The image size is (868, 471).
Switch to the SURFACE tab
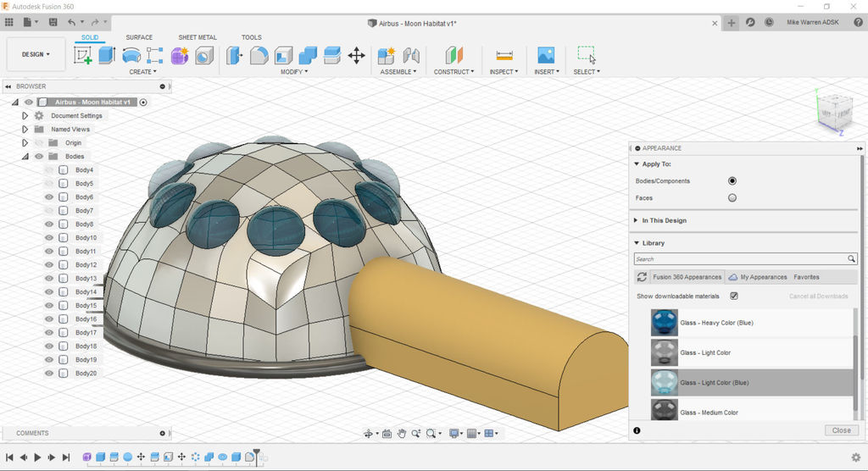(x=139, y=37)
